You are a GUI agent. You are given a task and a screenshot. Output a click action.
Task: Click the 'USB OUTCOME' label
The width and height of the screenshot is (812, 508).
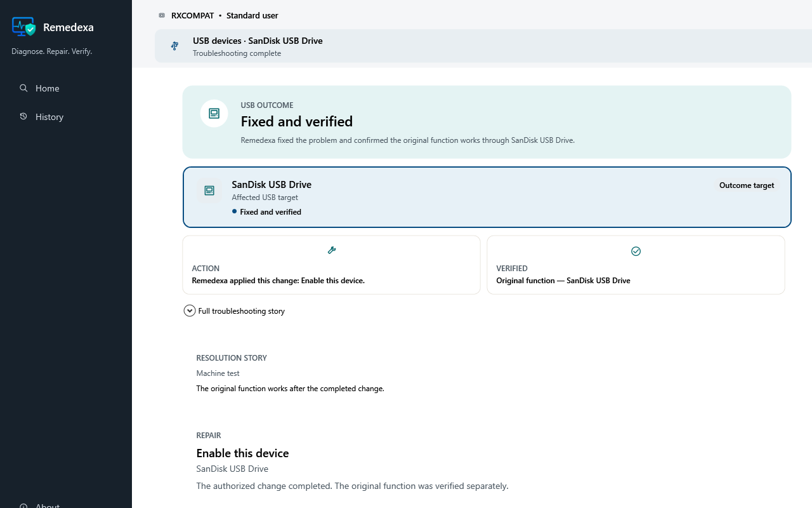point(267,105)
